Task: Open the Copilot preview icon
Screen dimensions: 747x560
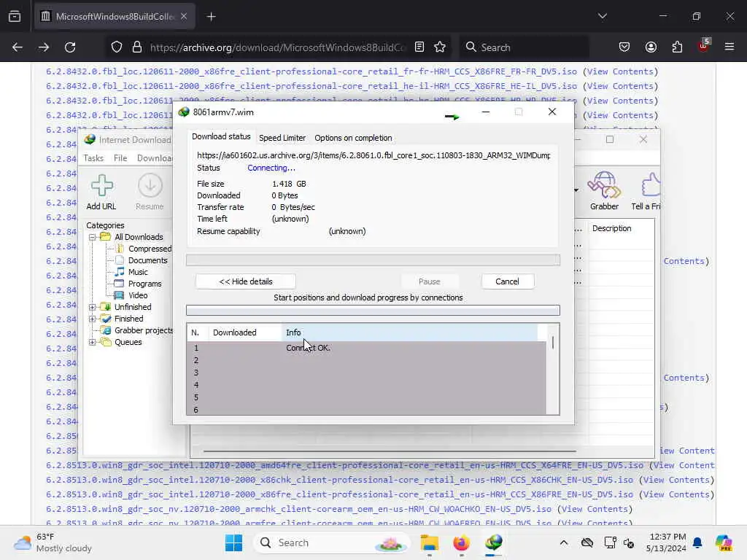Action: pyautogui.click(x=723, y=542)
